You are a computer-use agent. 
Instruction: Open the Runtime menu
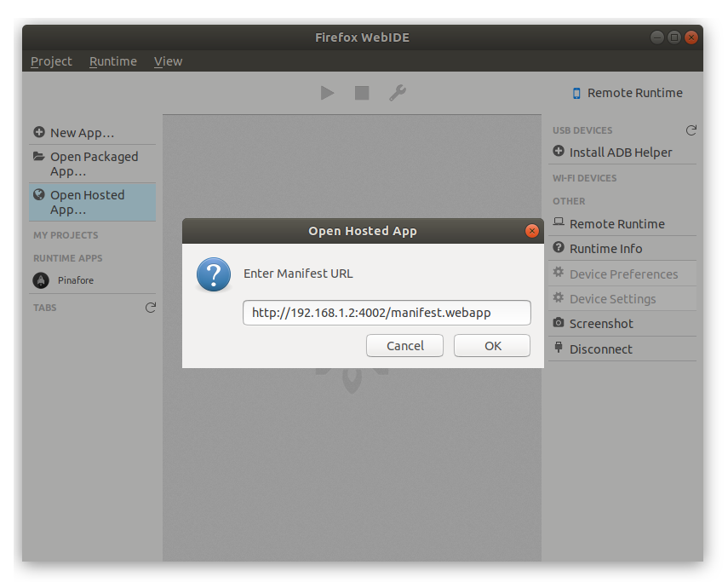[112, 61]
